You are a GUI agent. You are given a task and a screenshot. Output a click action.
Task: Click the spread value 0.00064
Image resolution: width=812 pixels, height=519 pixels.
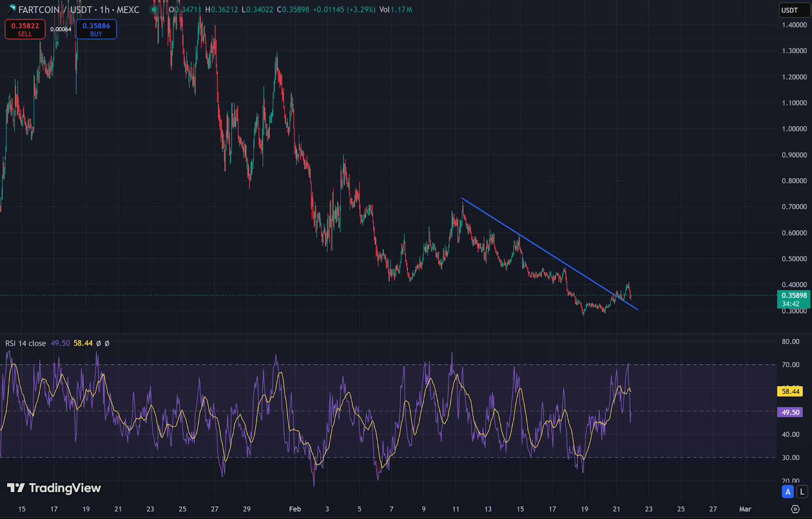click(61, 29)
